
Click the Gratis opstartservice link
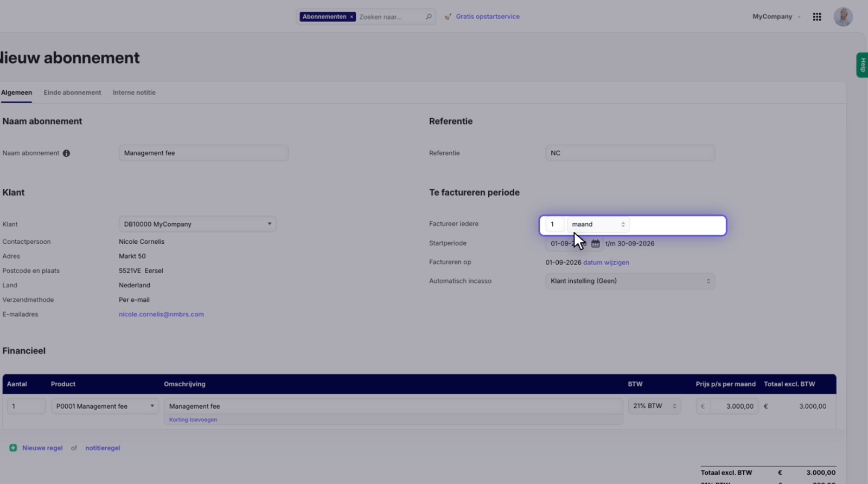coord(488,17)
